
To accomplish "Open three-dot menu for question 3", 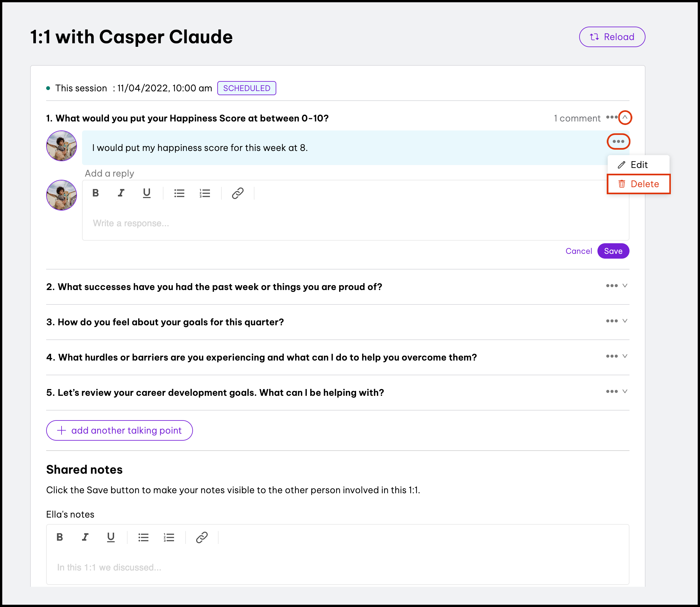I will pos(612,321).
